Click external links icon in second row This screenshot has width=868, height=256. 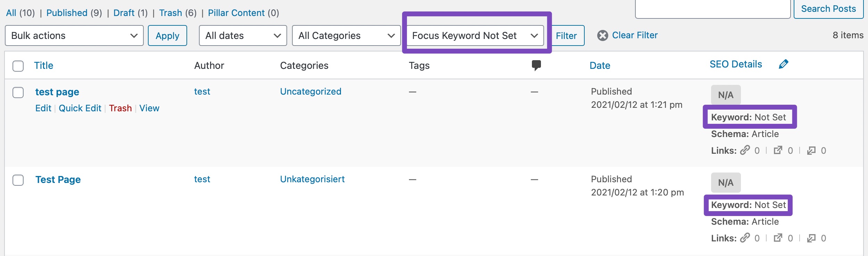(x=778, y=238)
